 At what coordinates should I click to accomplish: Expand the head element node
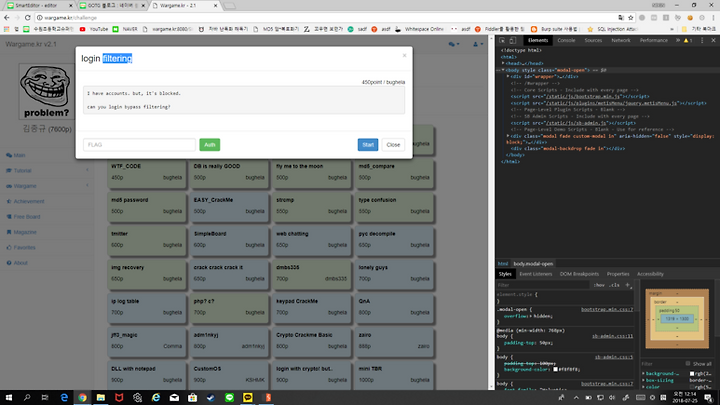click(503, 63)
